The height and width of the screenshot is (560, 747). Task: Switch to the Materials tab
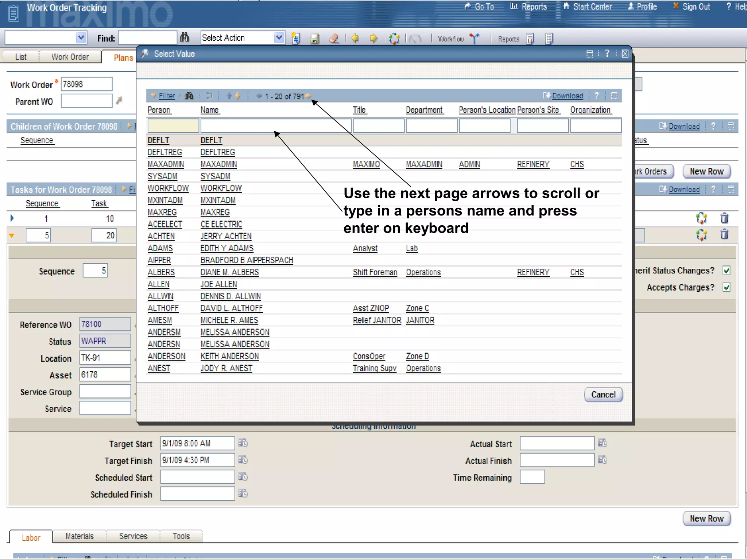(x=80, y=536)
